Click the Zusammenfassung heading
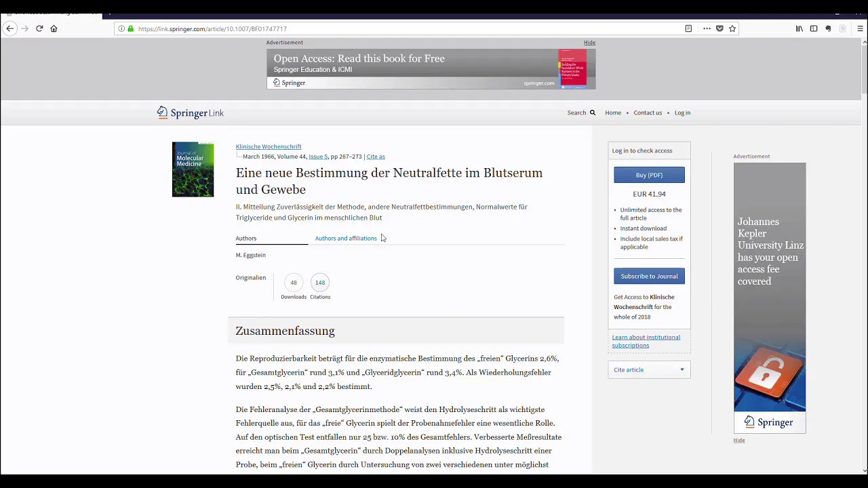 (x=285, y=331)
